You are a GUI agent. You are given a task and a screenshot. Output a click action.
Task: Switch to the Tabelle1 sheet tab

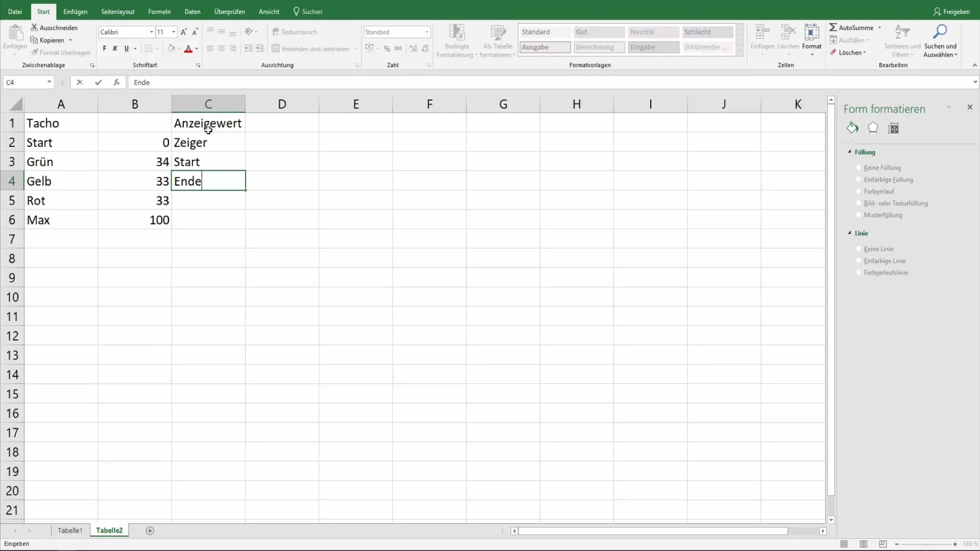tap(70, 531)
